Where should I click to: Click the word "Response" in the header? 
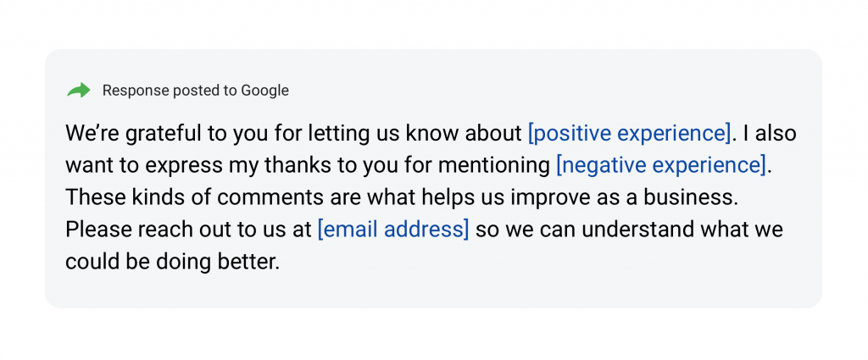(136, 91)
